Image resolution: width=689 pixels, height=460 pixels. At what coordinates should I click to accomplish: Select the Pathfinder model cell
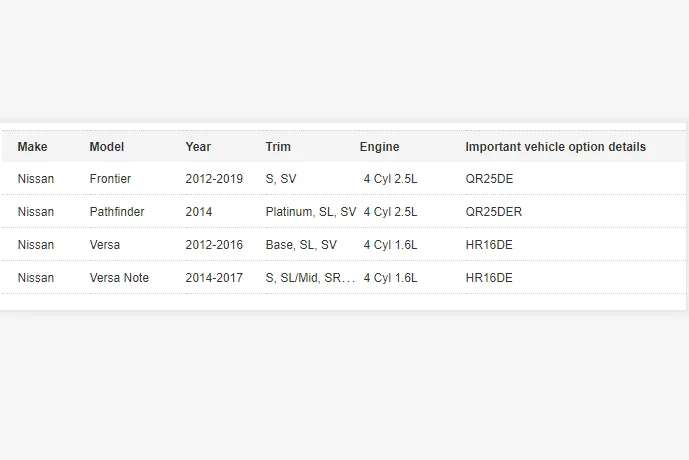pos(117,212)
